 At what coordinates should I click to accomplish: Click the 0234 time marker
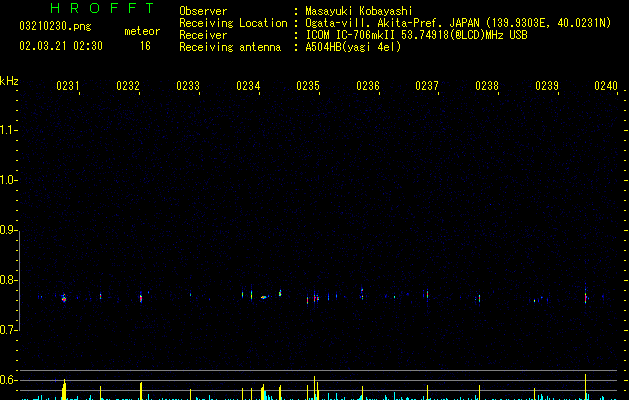(x=248, y=86)
